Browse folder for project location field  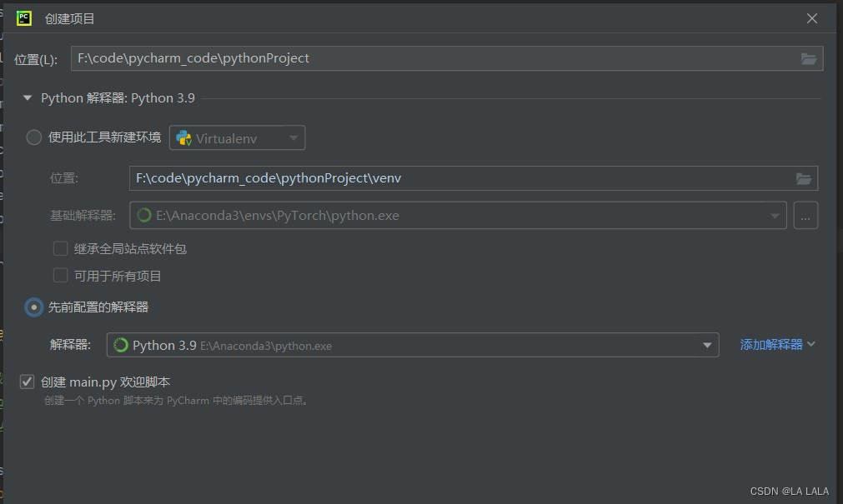pos(809,58)
